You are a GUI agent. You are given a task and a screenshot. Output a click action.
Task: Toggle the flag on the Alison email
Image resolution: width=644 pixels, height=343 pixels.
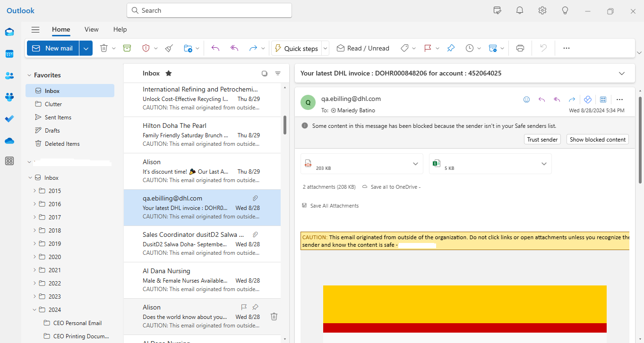244,307
